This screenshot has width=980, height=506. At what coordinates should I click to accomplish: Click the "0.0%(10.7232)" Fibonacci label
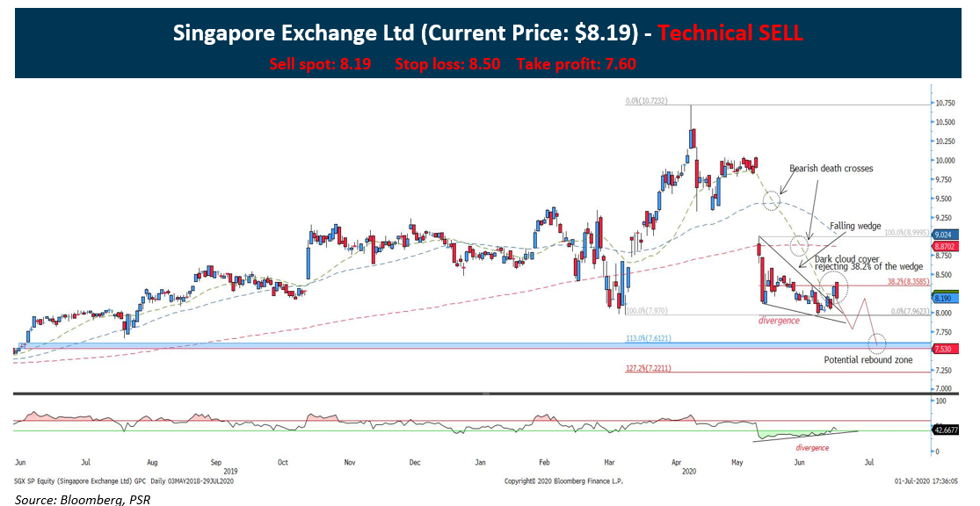click(x=648, y=100)
